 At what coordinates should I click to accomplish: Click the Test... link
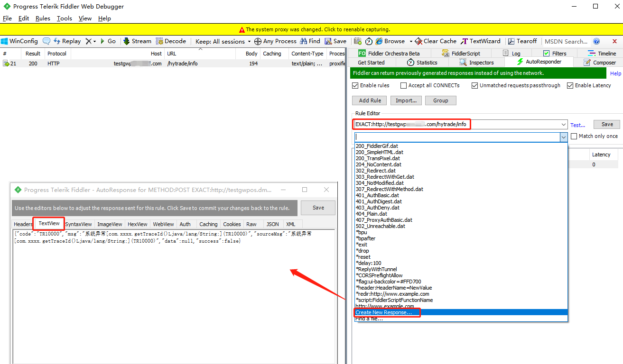pos(577,125)
